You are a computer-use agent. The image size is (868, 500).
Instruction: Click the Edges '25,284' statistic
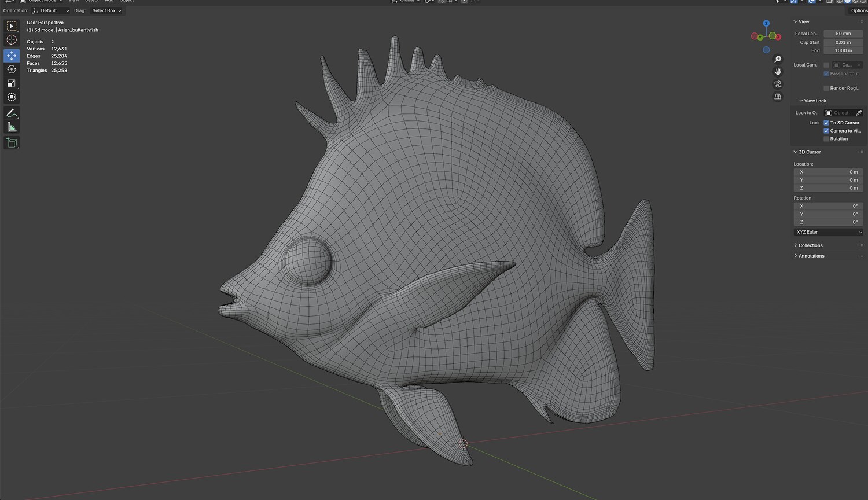[x=59, y=56]
